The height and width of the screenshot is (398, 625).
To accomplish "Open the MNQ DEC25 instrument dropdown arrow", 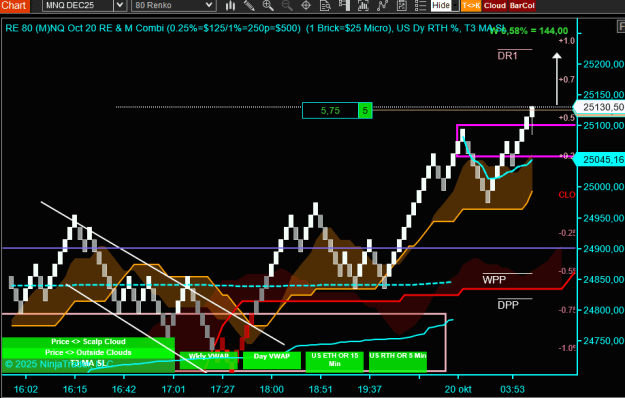I will click(120, 6).
